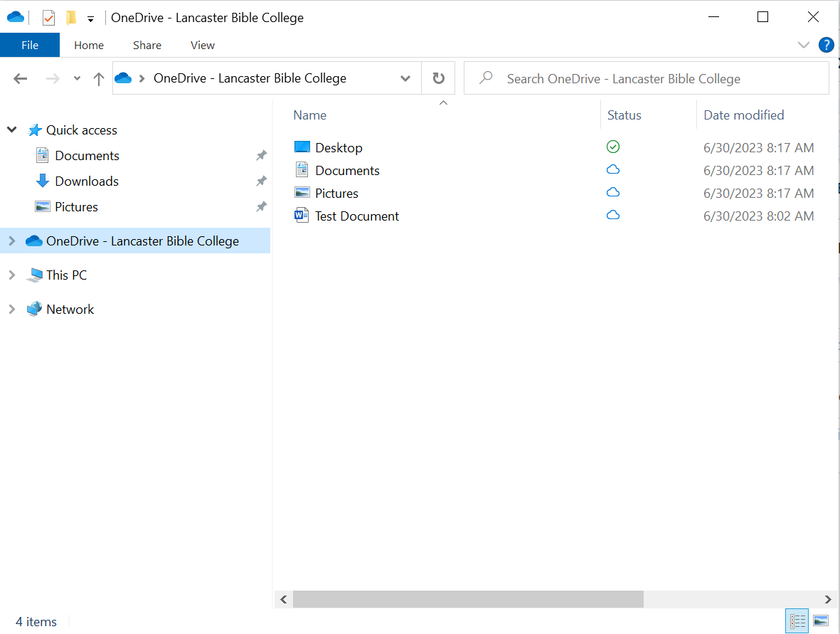840x634 pixels.
Task: Switch to the View ribbon tab
Action: point(203,45)
